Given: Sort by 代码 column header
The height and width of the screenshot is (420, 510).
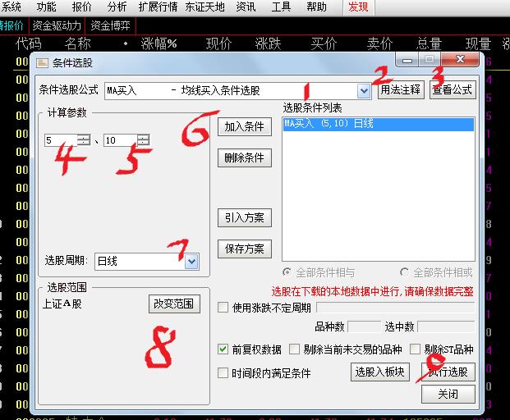Looking at the screenshot, I should (29, 43).
